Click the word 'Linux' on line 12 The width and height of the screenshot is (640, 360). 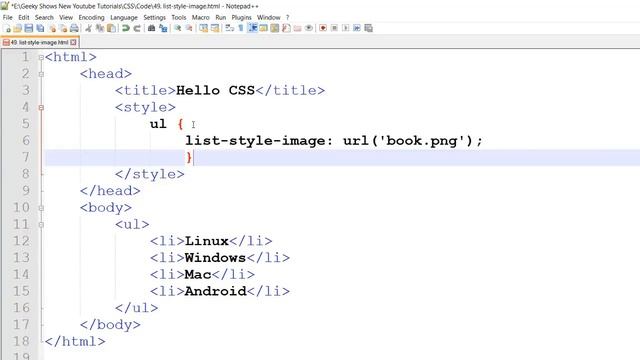point(207,241)
